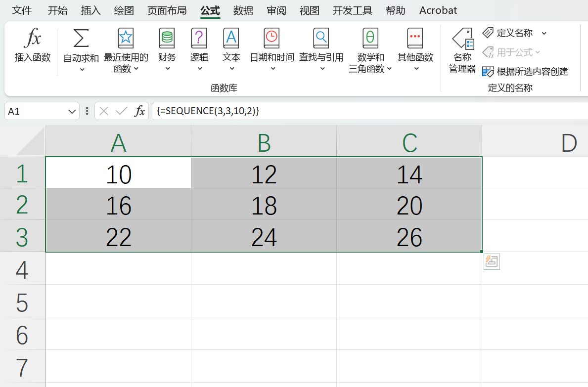Screen dimensions: 588x387
Task: Select cell containing 20
Action: (x=409, y=204)
